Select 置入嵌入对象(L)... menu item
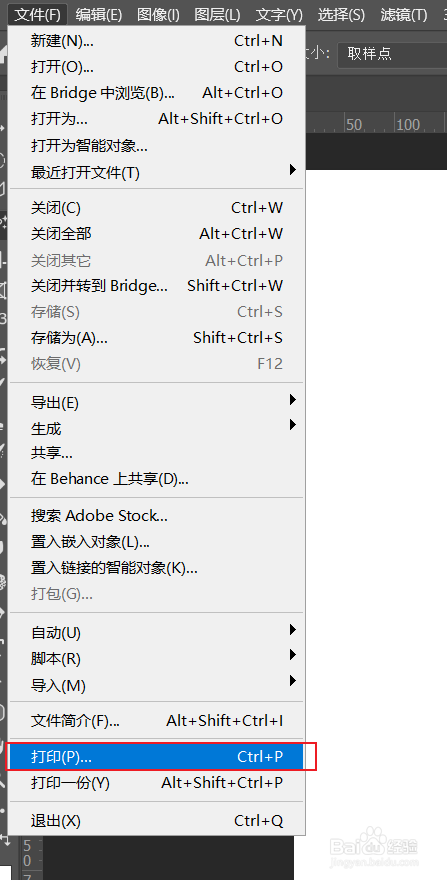The height and width of the screenshot is (880, 447). pyautogui.click(x=156, y=542)
